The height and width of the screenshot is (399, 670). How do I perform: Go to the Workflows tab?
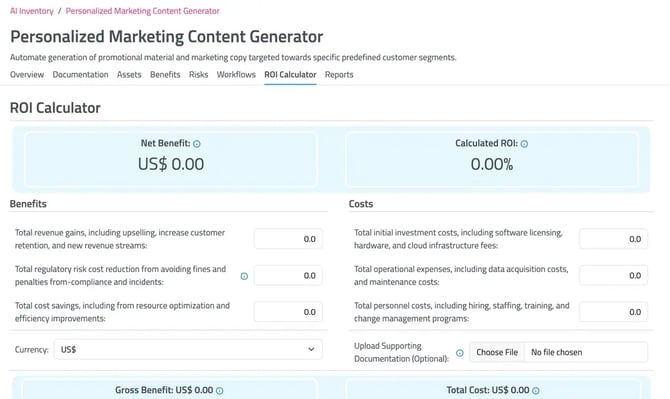click(x=236, y=74)
